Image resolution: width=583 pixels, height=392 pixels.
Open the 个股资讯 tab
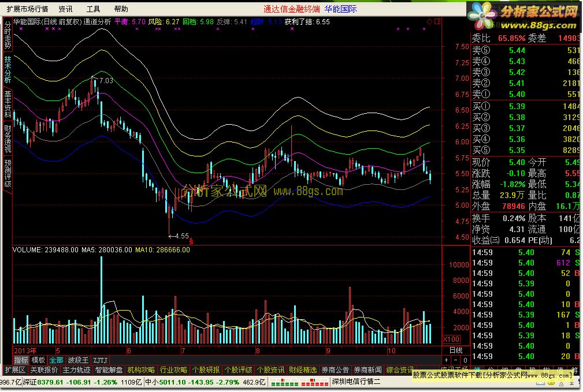click(270, 370)
